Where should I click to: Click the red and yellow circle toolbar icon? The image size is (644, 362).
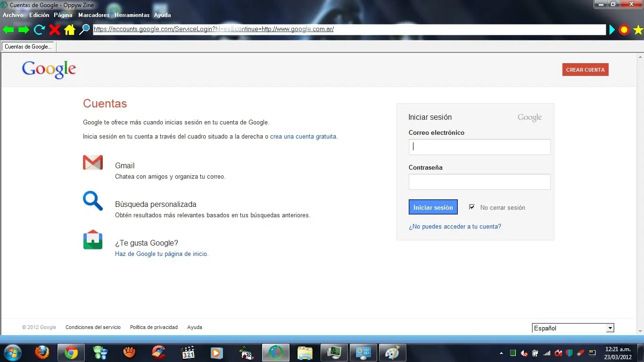(624, 30)
